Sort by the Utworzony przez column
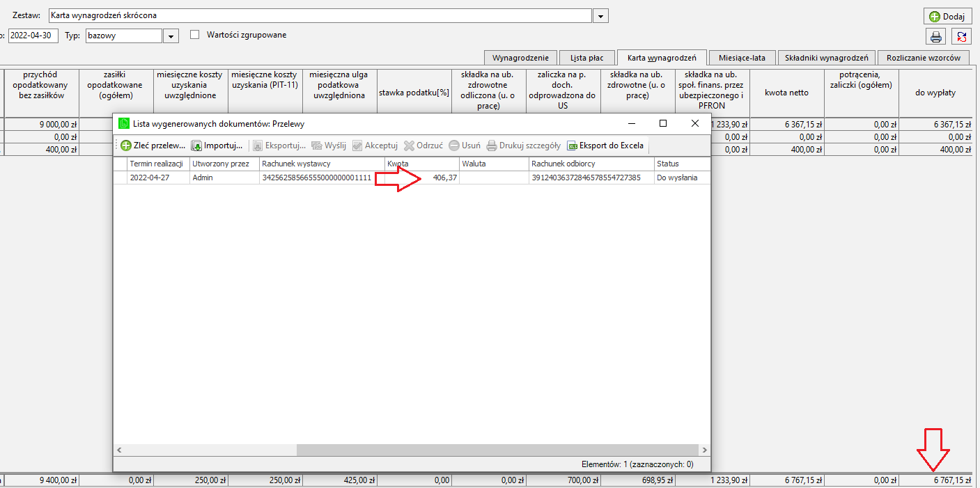The image size is (980, 488). click(224, 164)
